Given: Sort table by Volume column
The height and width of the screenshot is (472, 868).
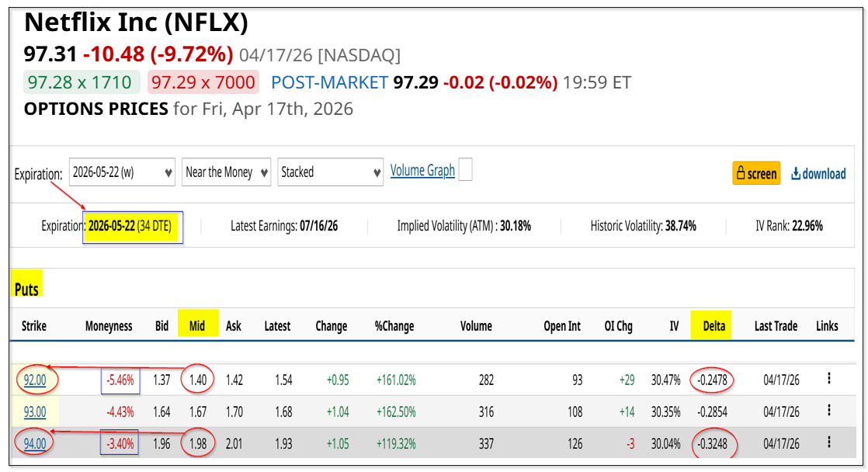Looking at the screenshot, I should tap(476, 326).
